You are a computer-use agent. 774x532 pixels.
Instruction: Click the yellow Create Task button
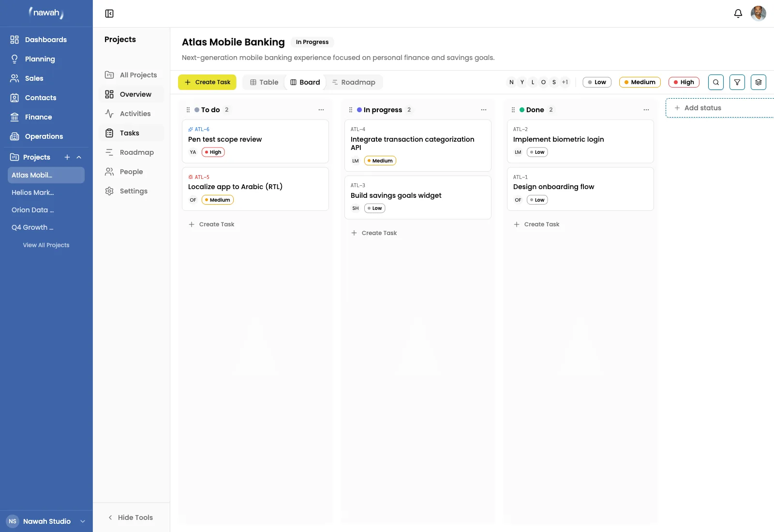(207, 82)
